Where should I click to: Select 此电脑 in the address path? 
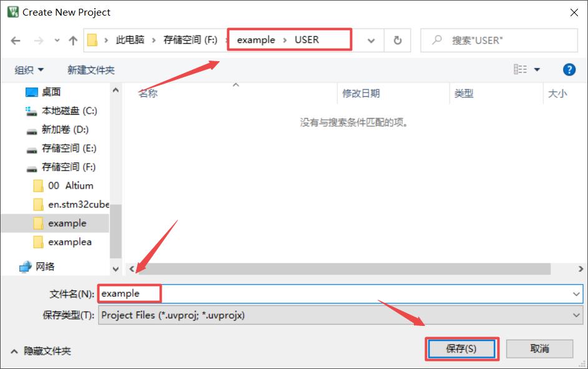[130, 40]
